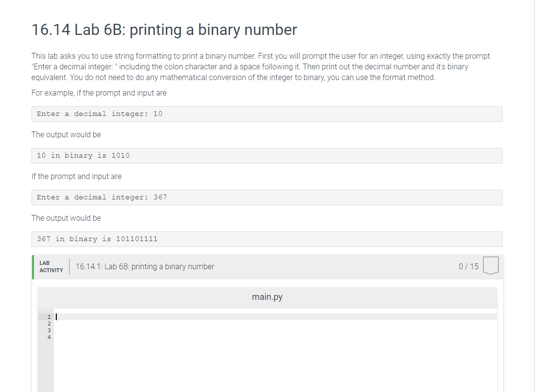Click the green activity indicator bar
The width and height of the screenshot is (535, 392).
(33, 266)
